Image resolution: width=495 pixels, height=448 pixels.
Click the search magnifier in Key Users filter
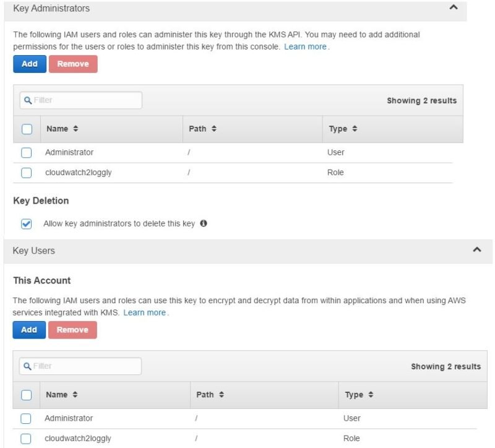coord(29,366)
